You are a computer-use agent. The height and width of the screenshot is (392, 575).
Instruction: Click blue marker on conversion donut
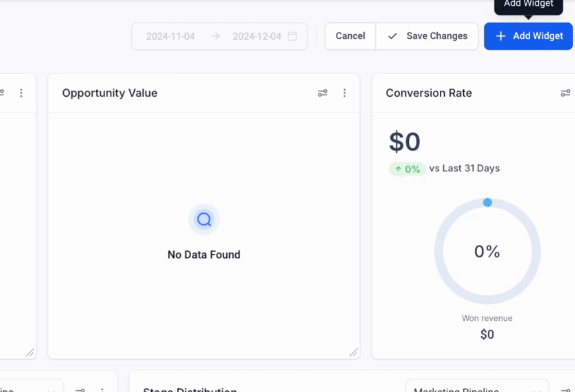click(487, 202)
